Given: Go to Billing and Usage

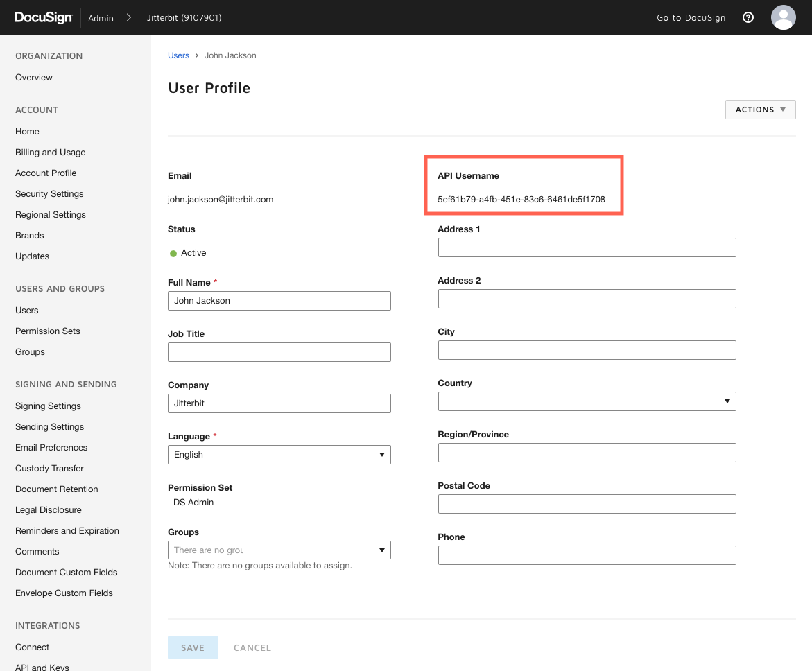Looking at the screenshot, I should coord(51,152).
